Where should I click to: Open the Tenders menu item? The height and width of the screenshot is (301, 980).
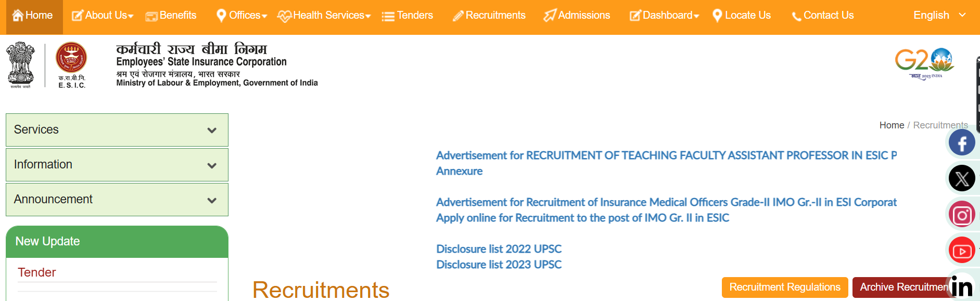(408, 16)
